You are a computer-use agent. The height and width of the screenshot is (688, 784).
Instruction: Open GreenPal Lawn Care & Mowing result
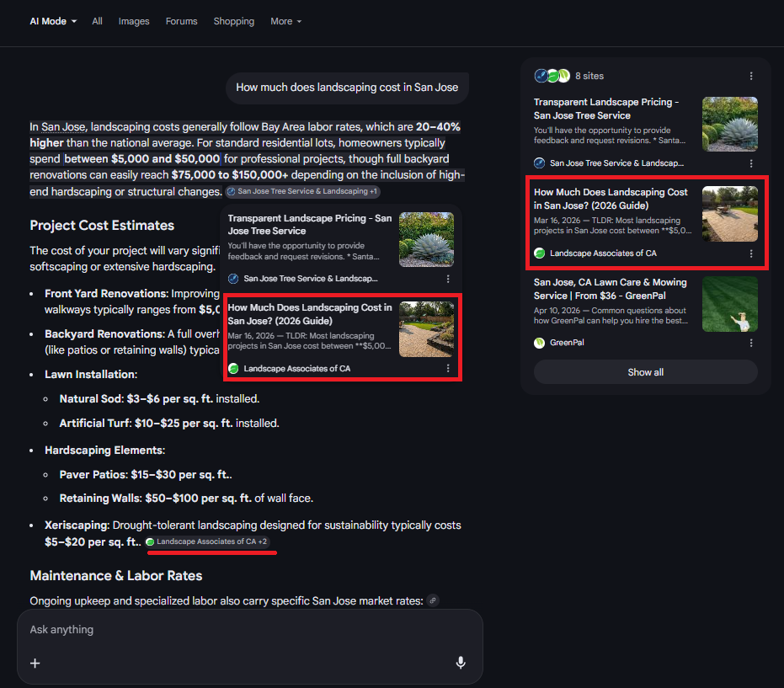610,289
